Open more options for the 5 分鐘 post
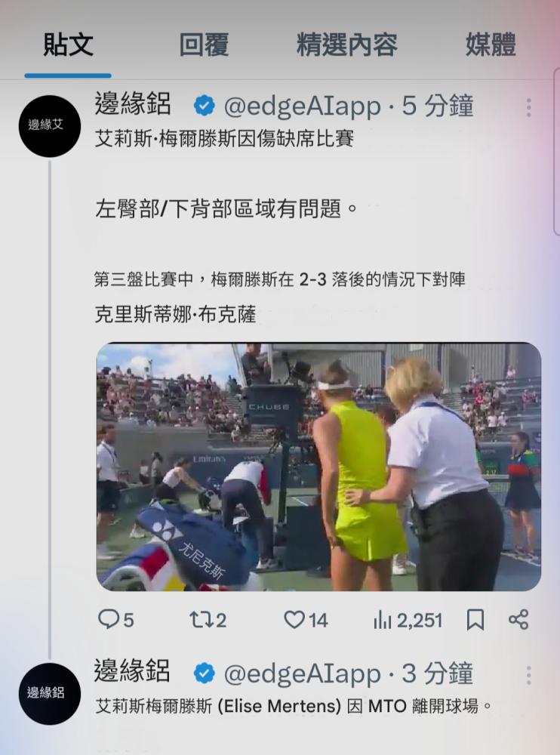 [529, 107]
